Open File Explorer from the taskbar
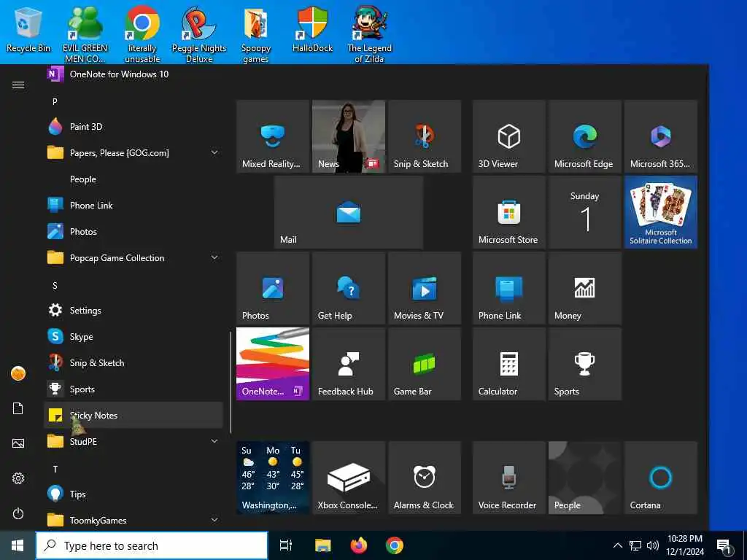 coord(322,545)
